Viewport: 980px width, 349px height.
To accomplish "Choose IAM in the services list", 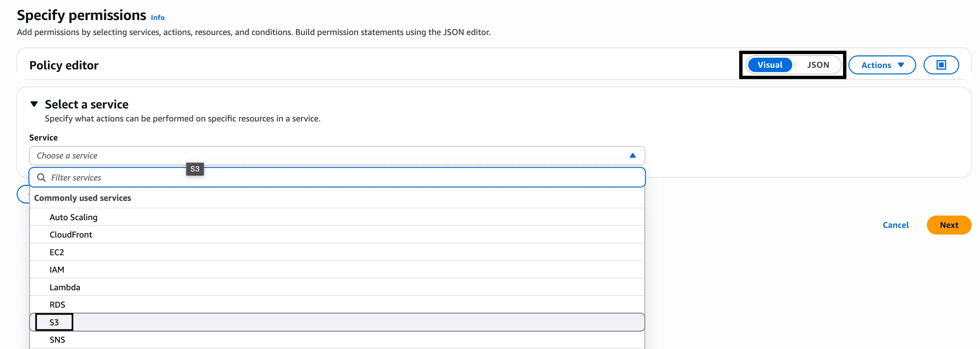I will (57, 270).
